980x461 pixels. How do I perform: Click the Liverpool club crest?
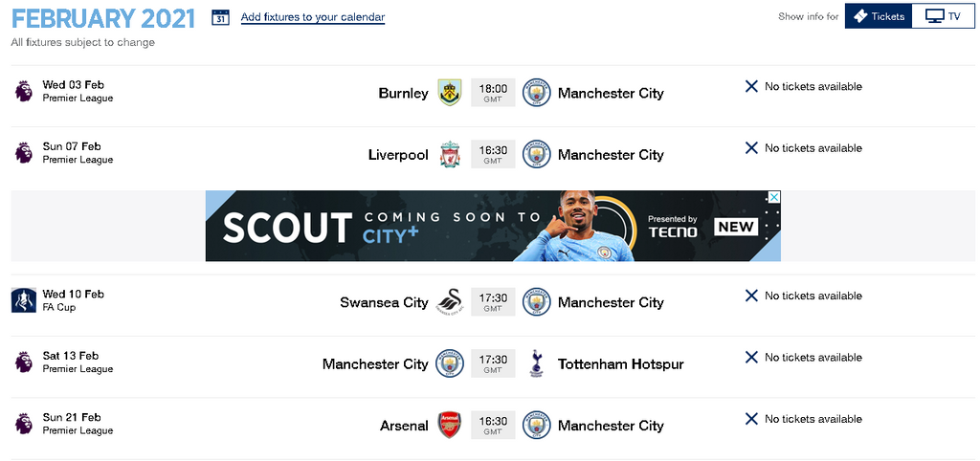(x=449, y=155)
